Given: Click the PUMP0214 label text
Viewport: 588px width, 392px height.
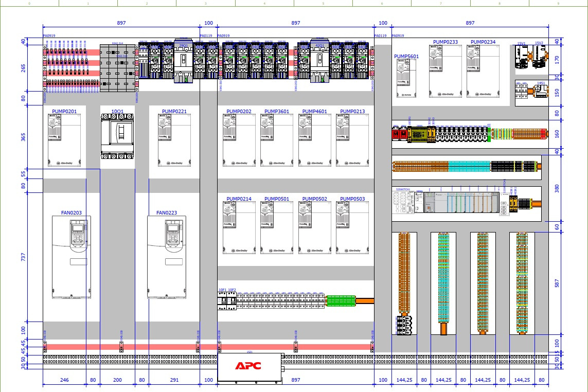Looking at the screenshot, I should coord(239,199).
